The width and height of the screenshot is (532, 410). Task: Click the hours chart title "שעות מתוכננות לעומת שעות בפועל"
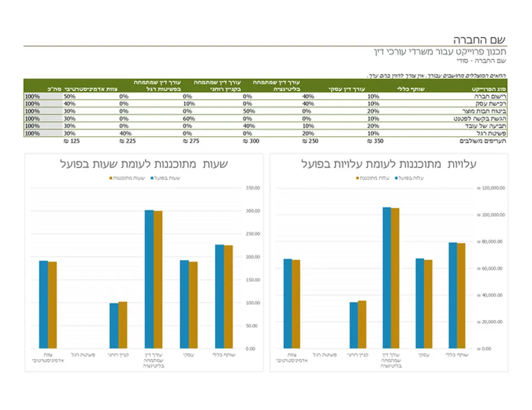(144, 164)
